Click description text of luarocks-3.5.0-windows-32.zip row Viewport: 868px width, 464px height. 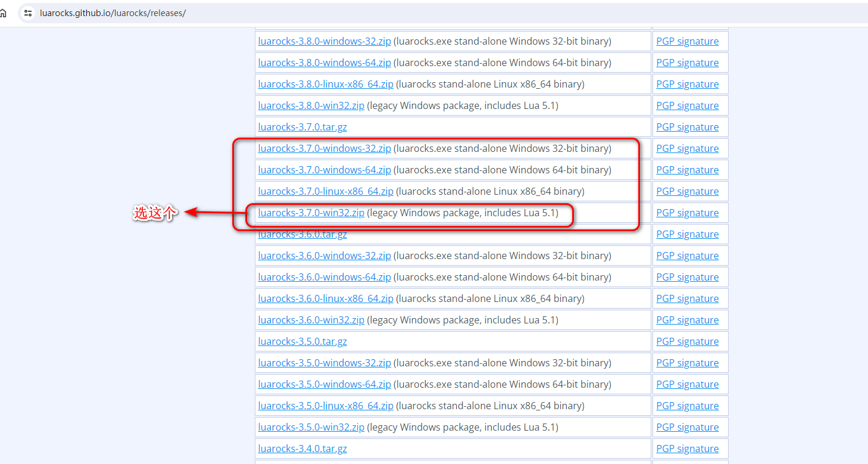(502, 363)
